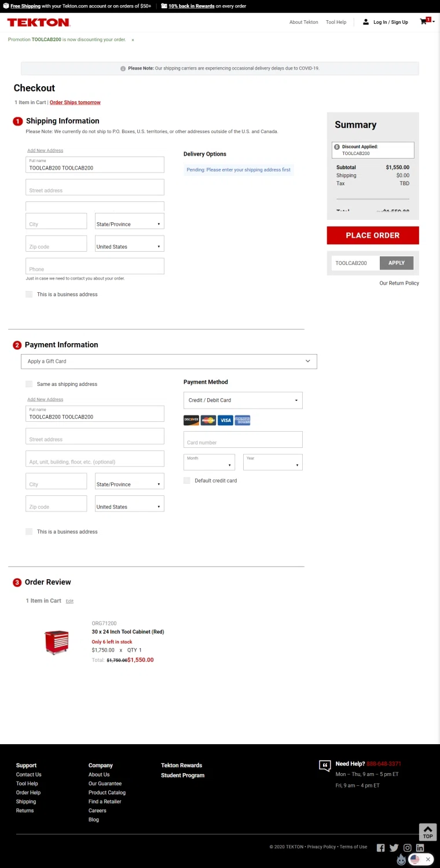This screenshot has height=868, width=440.
Task: Click Add New Address under Payment
Action: point(45,399)
